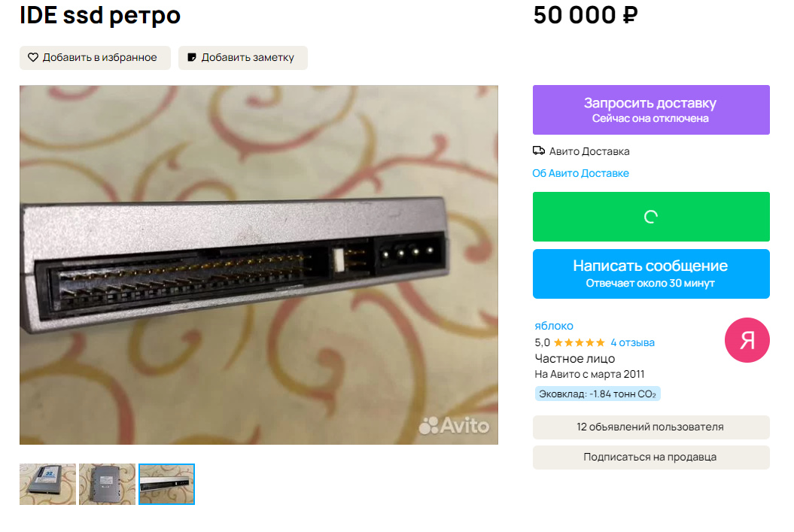Click the delivery truck icon near Авито Доставка
This screenshot has height=532, width=794.
(x=539, y=150)
